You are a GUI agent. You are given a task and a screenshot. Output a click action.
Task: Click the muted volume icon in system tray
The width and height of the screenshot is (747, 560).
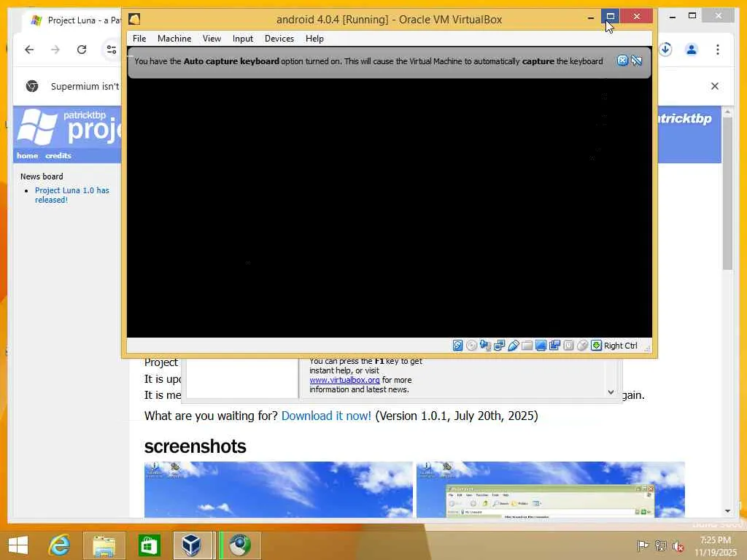[678, 545]
